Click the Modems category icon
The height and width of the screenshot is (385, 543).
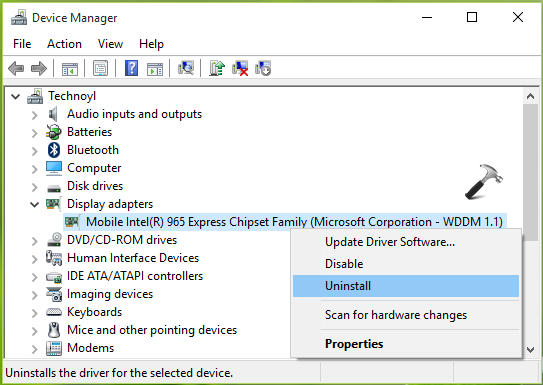(x=54, y=348)
